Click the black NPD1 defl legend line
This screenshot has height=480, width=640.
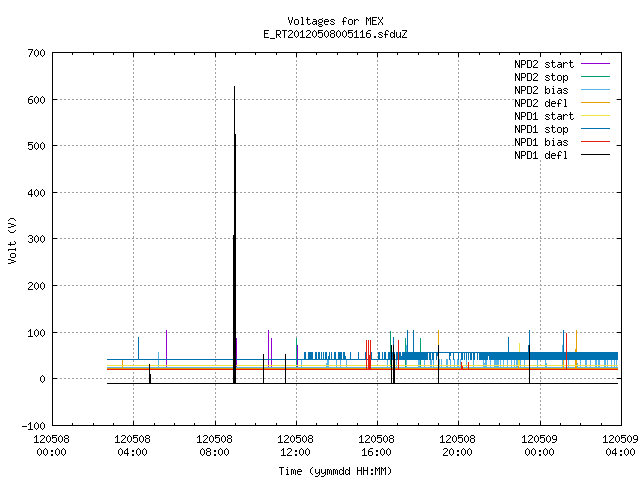(596, 155)
